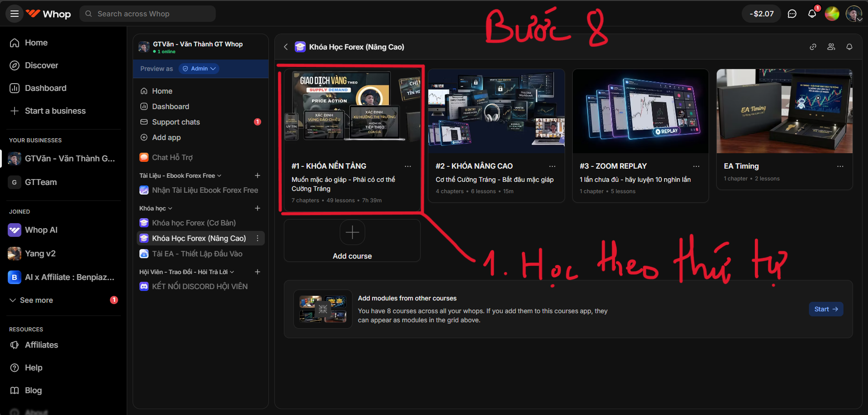The width and height of the screenshot is (868, 415).
Task: Open more options for #2 - KHÓA NÂNG CAO
Action: 552,166
